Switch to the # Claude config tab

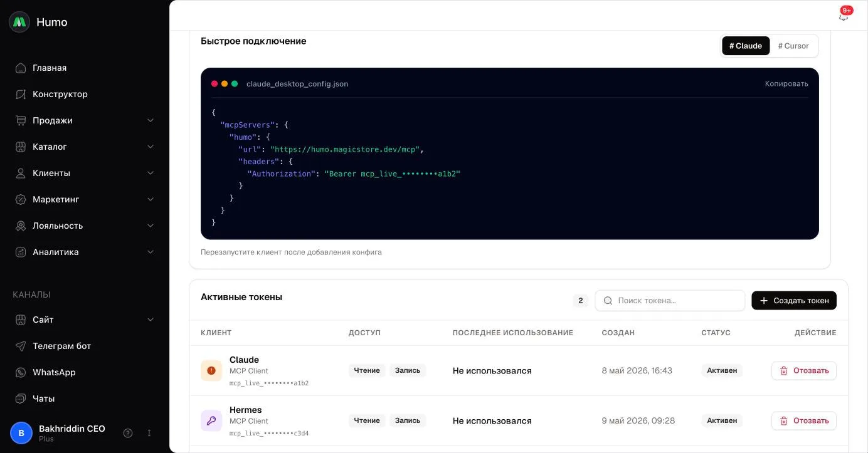click(x=746, y=46)
